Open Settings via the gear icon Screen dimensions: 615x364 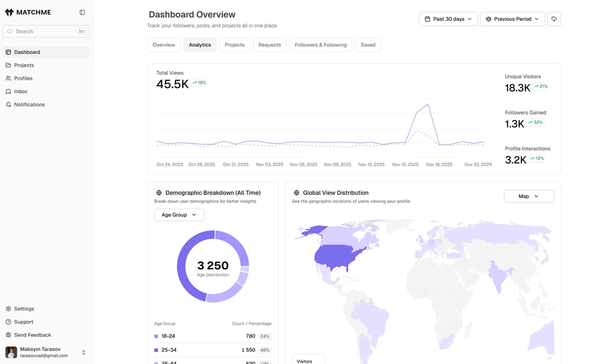(x=24, y=308)
